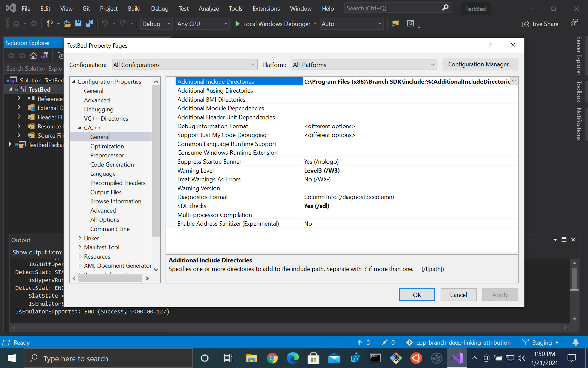588x368 pixels.
Task: Click the property tree horizontal scrollbar
Action: (x=111, y=278)
